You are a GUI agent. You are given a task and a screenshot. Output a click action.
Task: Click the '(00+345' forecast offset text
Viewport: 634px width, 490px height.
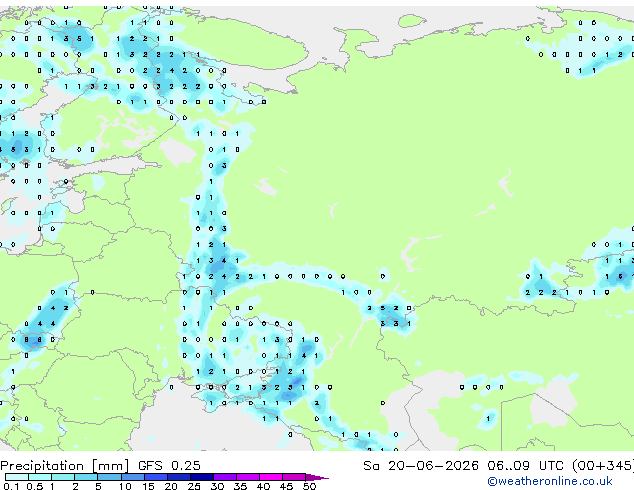[x=602, y=466]
